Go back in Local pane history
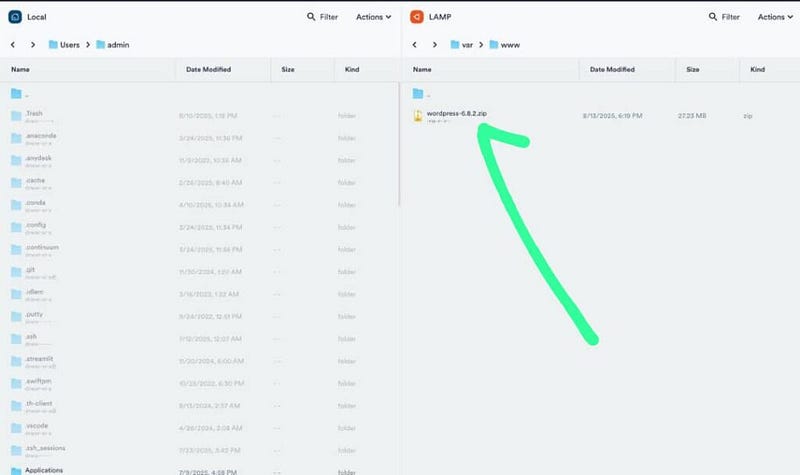The width and height of the screenshot is (800, 475). pos(13,45)
